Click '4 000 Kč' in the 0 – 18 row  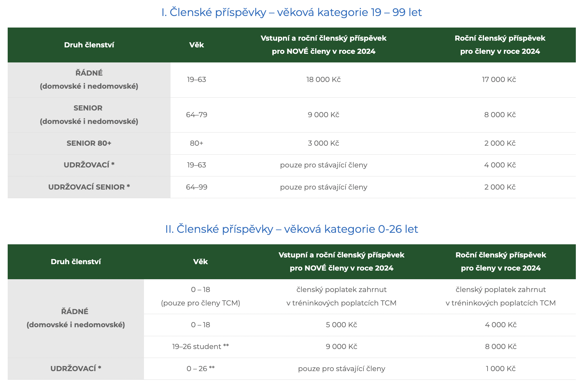(x=501, y=325)
